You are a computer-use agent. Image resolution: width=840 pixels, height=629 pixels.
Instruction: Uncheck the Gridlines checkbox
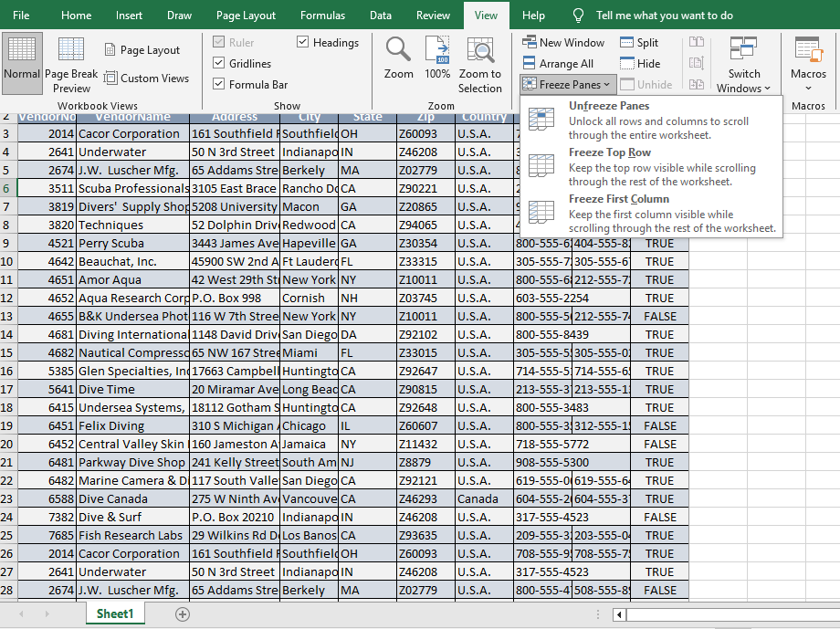(218, 63)
